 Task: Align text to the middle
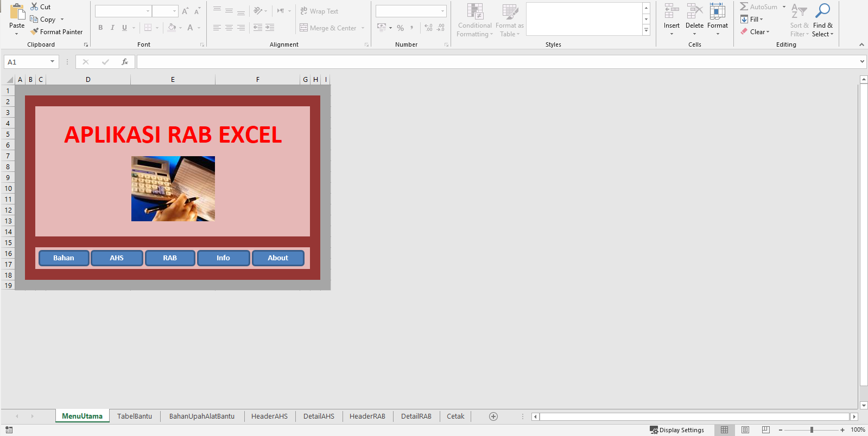click(x=229, y=11)
